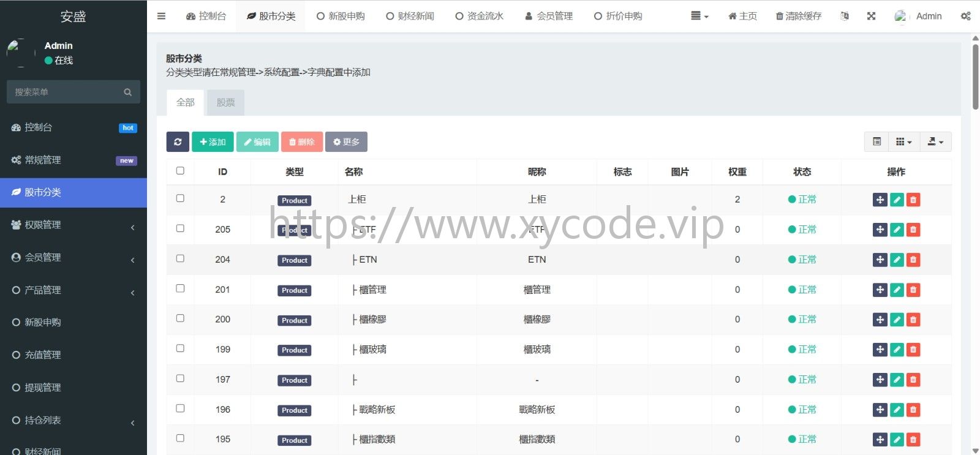Click drag-sort icon for row 197

[x=880, y=380]
